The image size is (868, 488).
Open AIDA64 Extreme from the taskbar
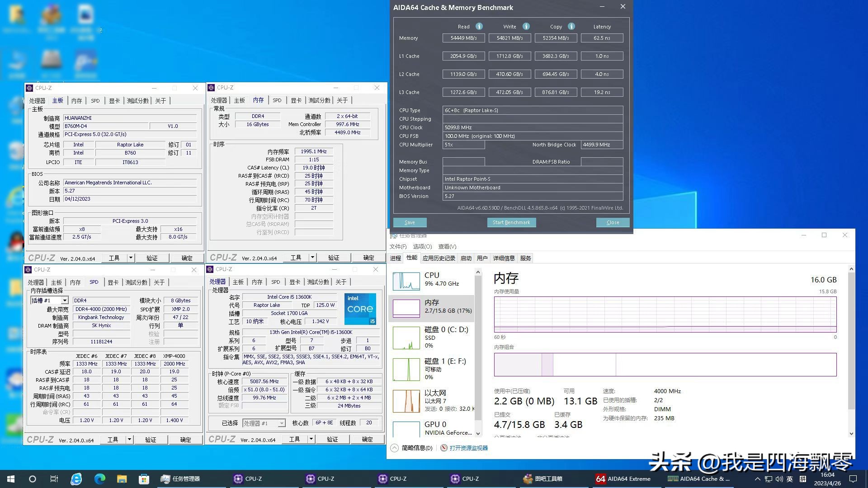click(x=628, y=479)
